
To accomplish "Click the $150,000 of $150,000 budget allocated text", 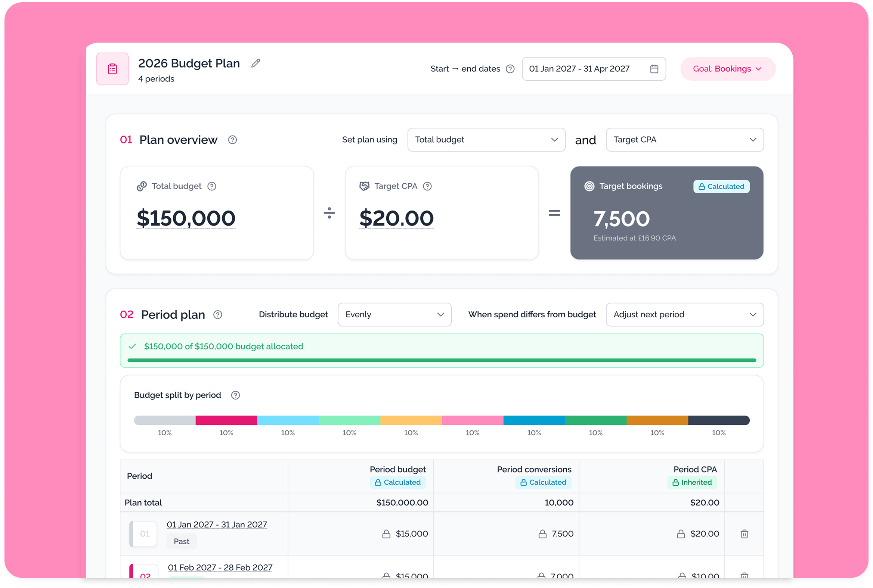I will [x=224, y=346].
